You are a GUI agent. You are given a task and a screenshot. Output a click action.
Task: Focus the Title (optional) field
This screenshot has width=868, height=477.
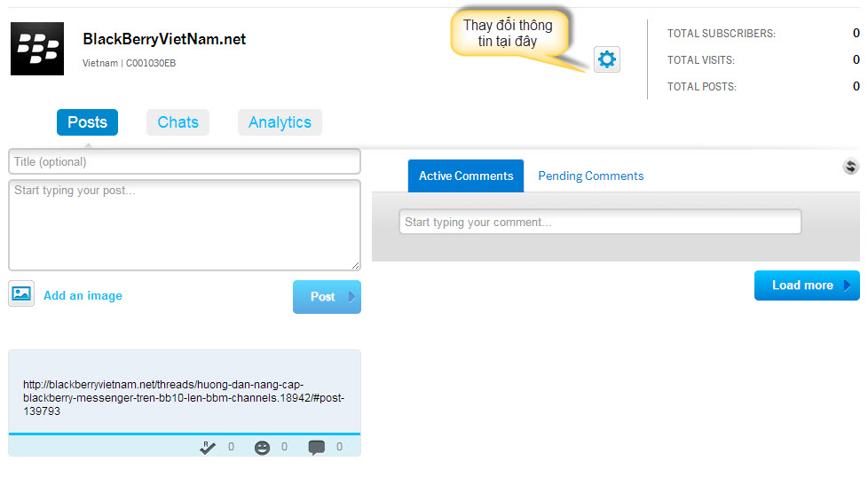click(185, 161)
